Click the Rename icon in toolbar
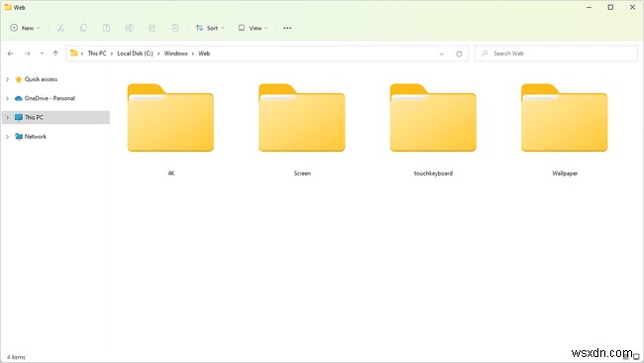The width and height of the screenshot is (644, 363). point(129,28)
